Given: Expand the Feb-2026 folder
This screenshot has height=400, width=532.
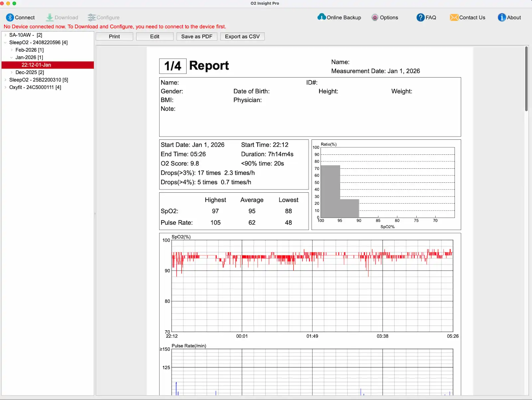Looking at the screenshot, I should [12, 50].
